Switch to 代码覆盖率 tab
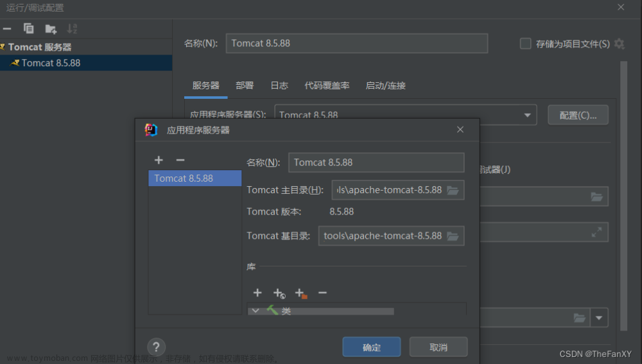This screenshot has width=642, height=364. [x=327, y=85]
